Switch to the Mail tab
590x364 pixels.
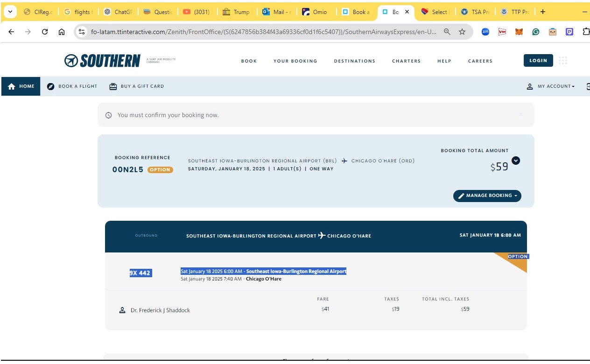coord(276,12)
